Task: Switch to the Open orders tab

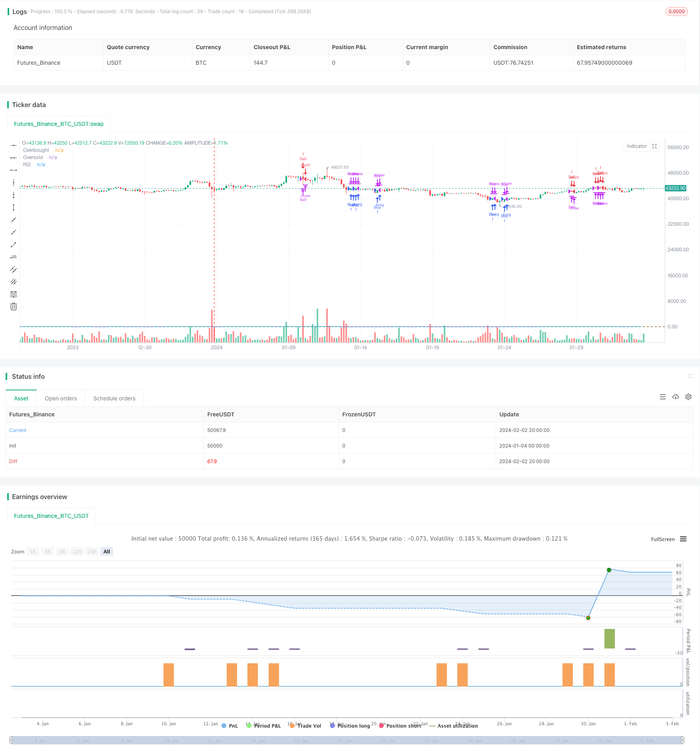Action: tap(61, 398)
